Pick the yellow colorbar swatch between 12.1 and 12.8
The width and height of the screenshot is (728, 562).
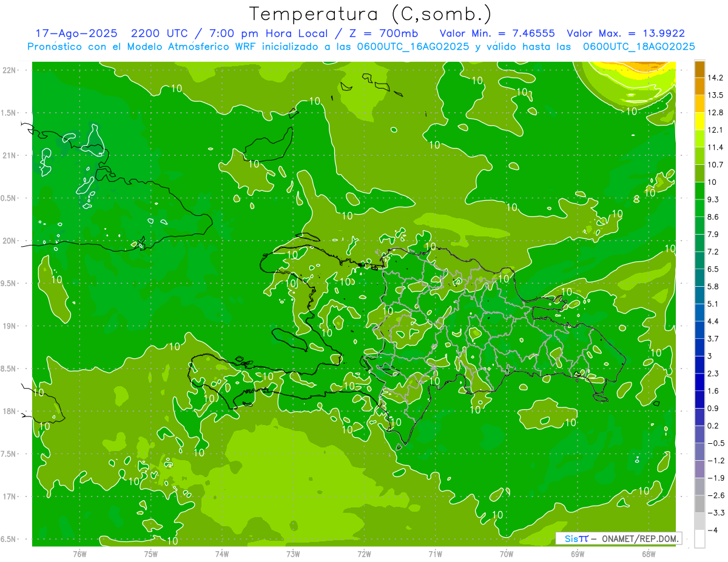(x=699, y=121)
